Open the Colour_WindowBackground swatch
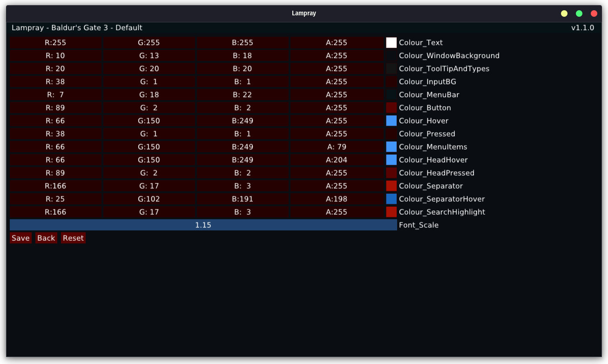This screenshot has height=364, width=608. coord(392,55)
